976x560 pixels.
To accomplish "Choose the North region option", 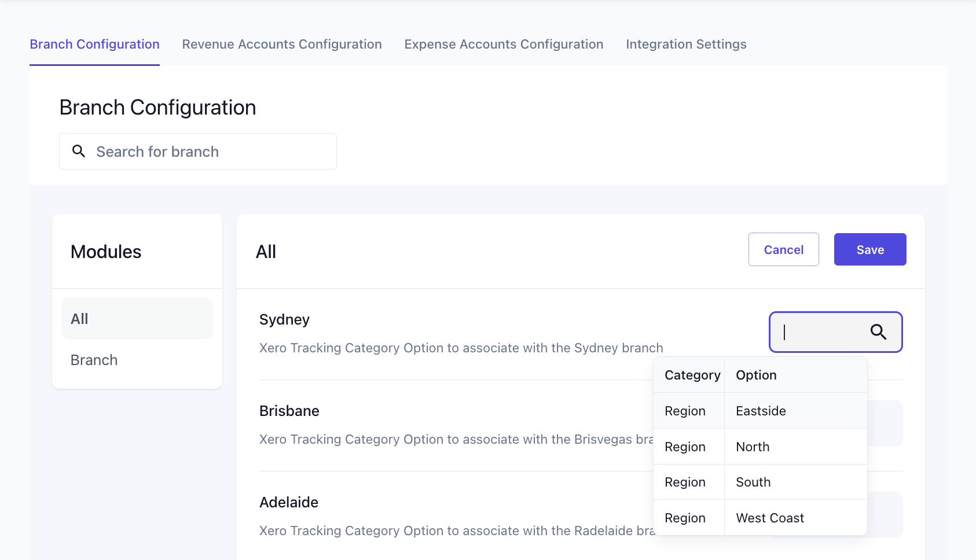I will [761, 447].
